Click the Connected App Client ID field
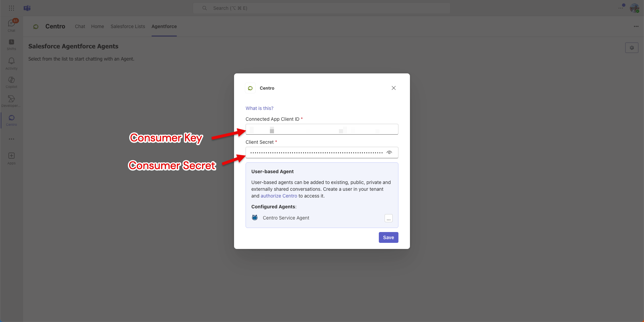 [321, 129]
